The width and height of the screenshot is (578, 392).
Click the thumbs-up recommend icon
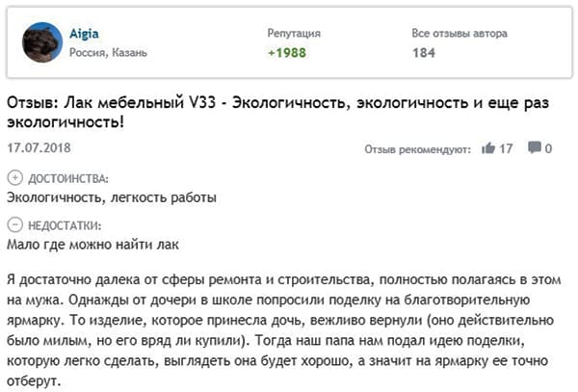click(487, 149)
